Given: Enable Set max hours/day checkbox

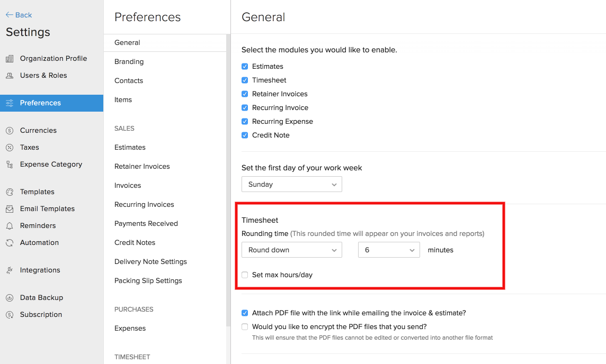Looking at the screenshot, I should tap(245, 275).
